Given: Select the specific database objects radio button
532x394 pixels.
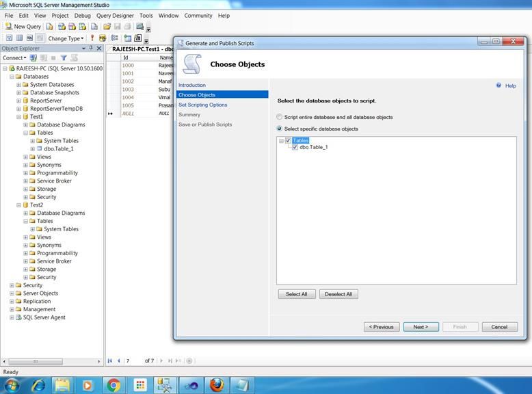Looking at the screenshot, I should [x=279, y=129].
